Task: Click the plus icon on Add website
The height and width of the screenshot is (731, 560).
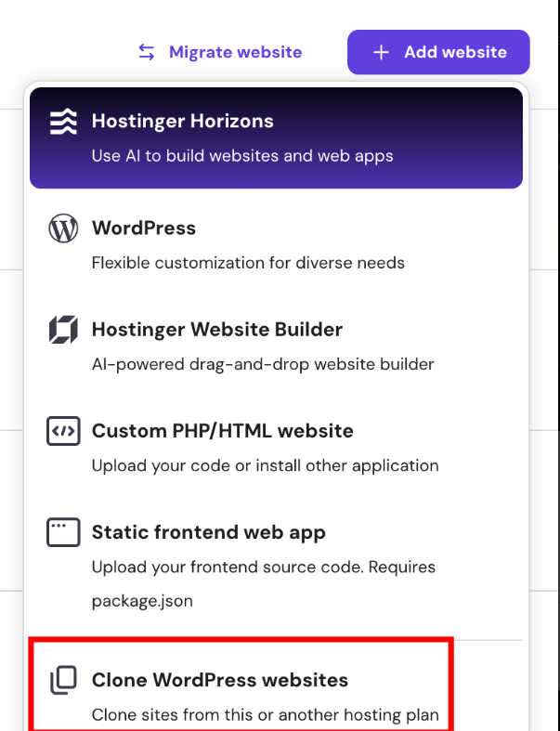Action: [x=381, y=52]
